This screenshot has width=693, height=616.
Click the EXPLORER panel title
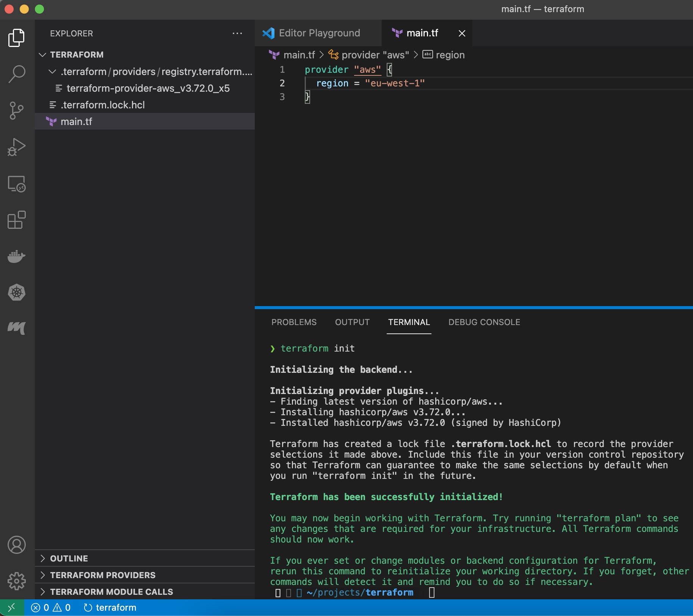click(71, 33)
